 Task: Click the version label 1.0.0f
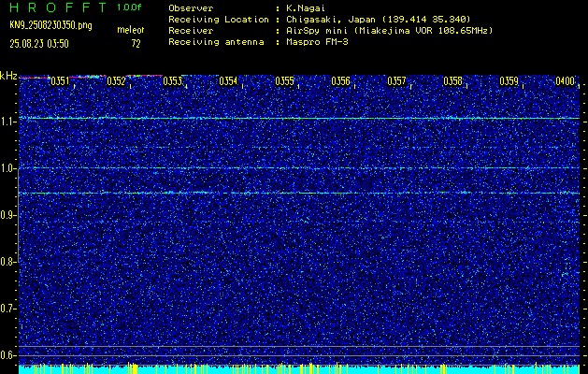tap(129, 7)
